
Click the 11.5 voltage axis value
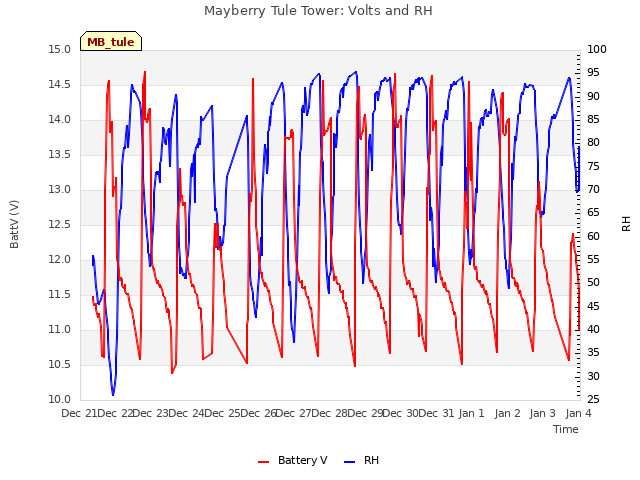[x=60, y=295]
